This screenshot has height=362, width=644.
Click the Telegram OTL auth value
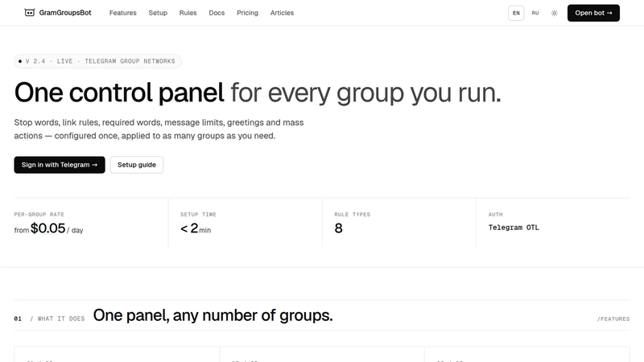click(514, 228)
